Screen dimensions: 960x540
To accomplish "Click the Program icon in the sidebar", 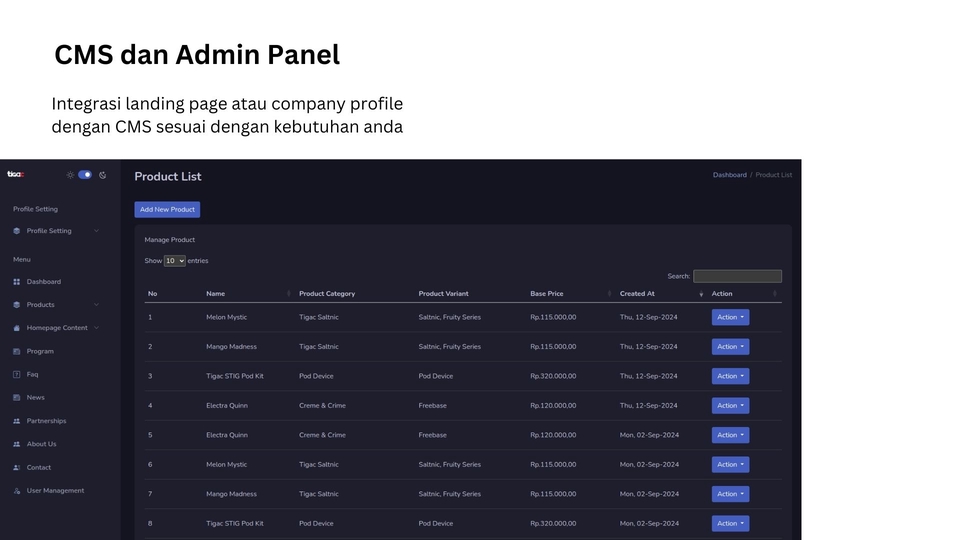I will click(17, 351).
